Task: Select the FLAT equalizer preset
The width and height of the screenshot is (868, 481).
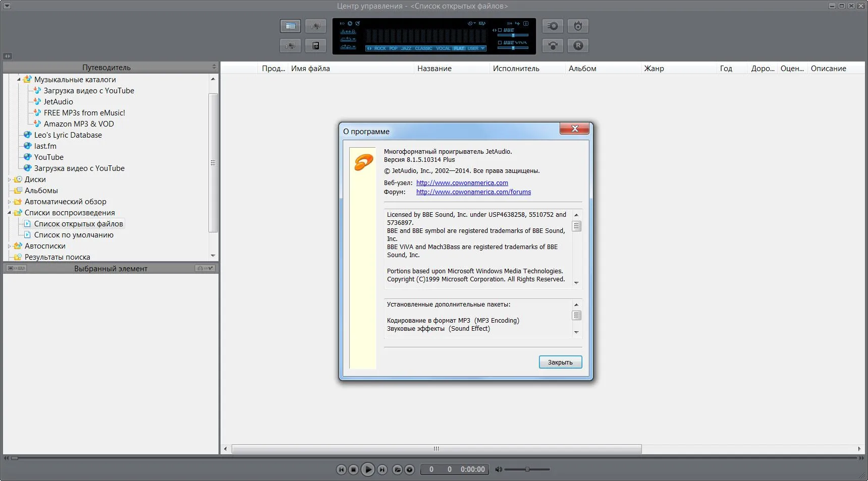Action: [x=459, y=48]
